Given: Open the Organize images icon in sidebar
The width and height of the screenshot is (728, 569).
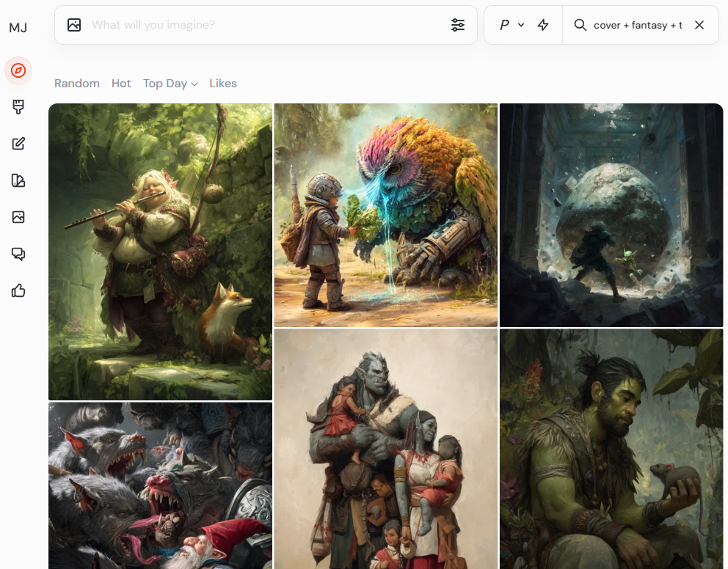Looking at the screenshot, I should (18, 180).
